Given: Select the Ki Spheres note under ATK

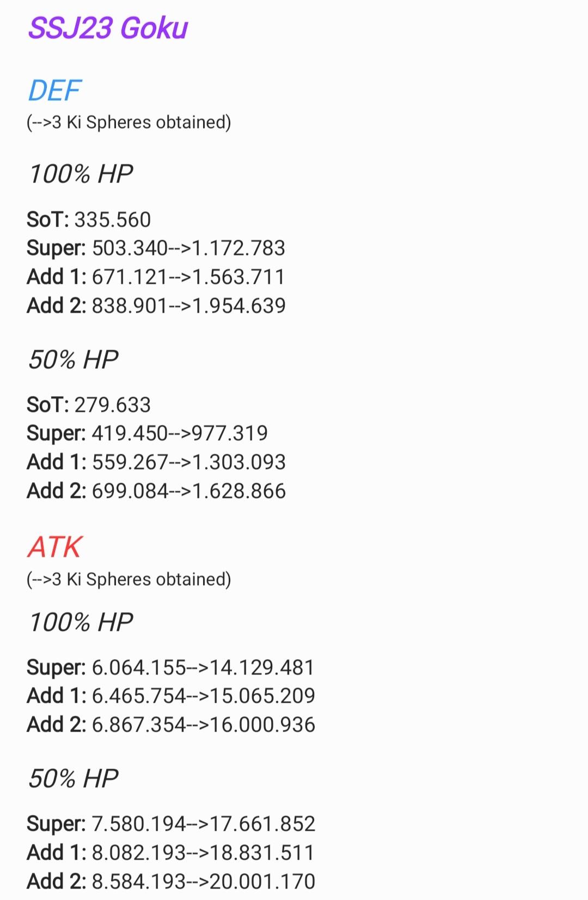Looking at the screenshot, I should [129, 579].
